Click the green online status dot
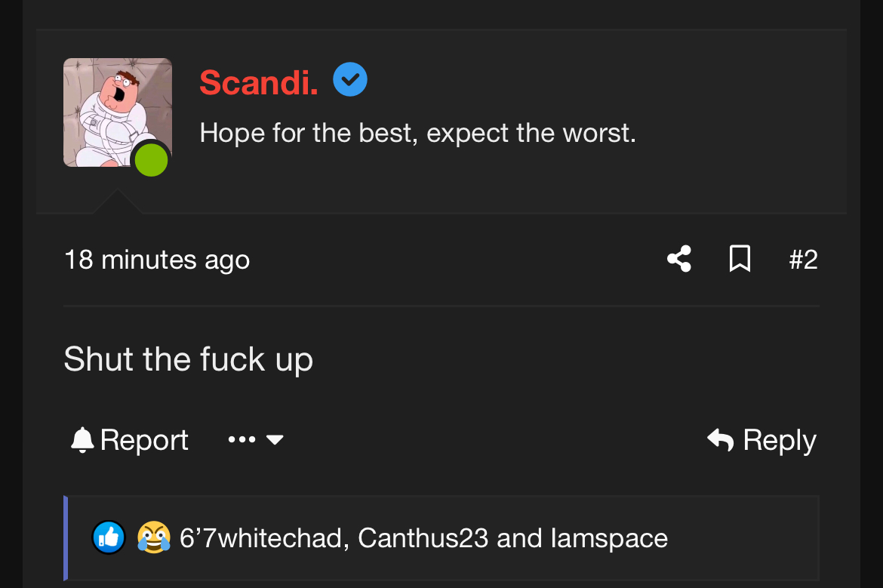 point(152,160)
